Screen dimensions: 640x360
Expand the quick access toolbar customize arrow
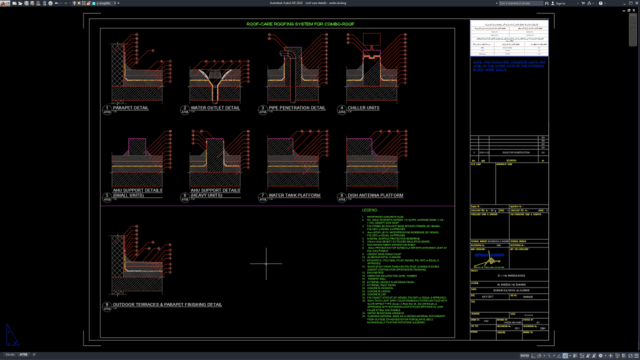point(118,3)
